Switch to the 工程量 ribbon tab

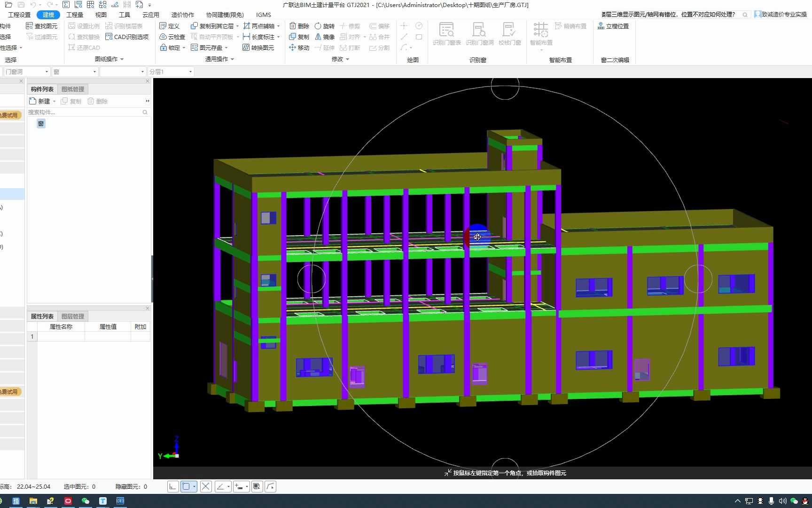click(74, 15)
